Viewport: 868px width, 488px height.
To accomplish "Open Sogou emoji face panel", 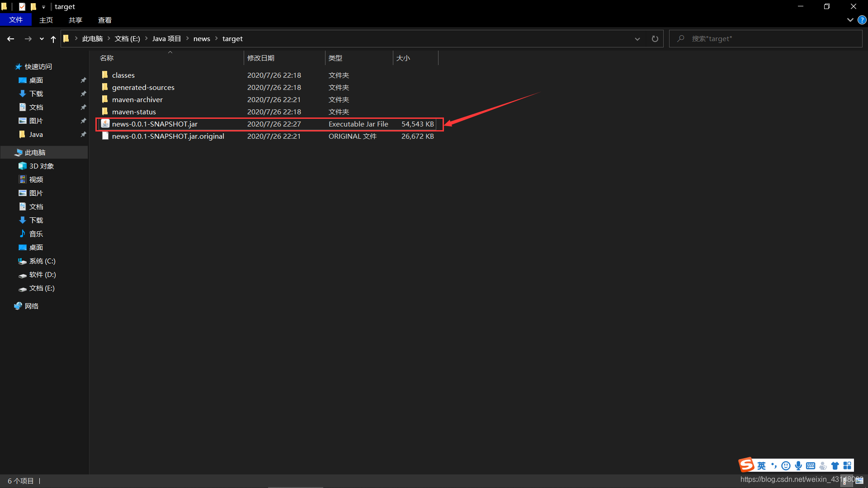I will 786,465.
